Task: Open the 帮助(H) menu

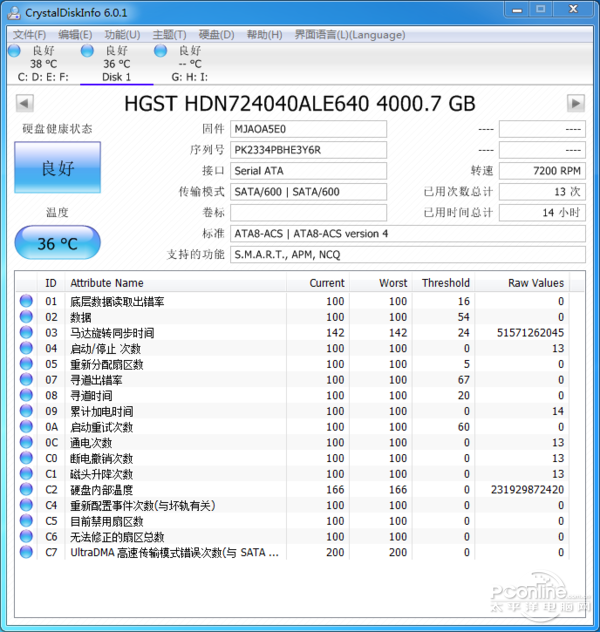Action: (264, 35)
